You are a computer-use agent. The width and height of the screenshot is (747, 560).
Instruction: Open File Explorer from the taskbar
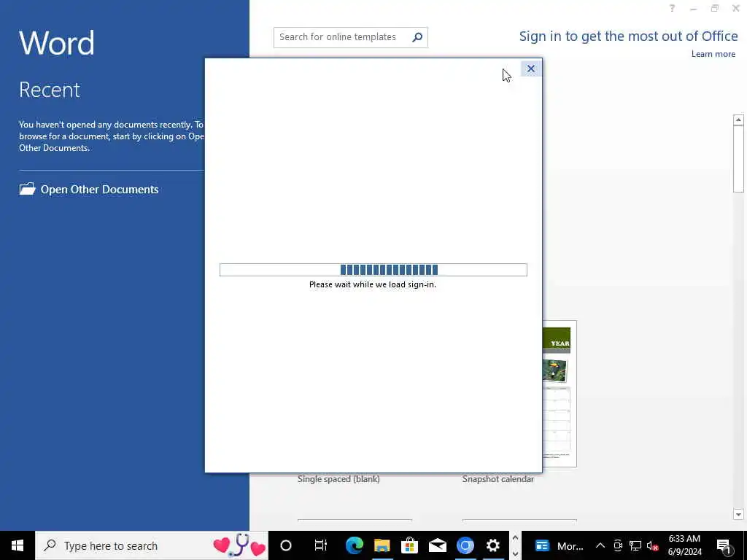tap(382, 545)
